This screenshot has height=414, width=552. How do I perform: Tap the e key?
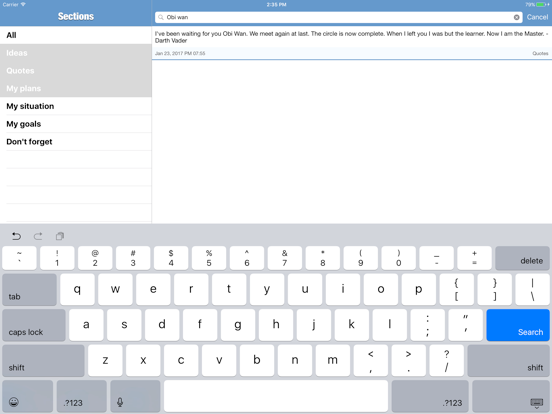pos(153,290)
